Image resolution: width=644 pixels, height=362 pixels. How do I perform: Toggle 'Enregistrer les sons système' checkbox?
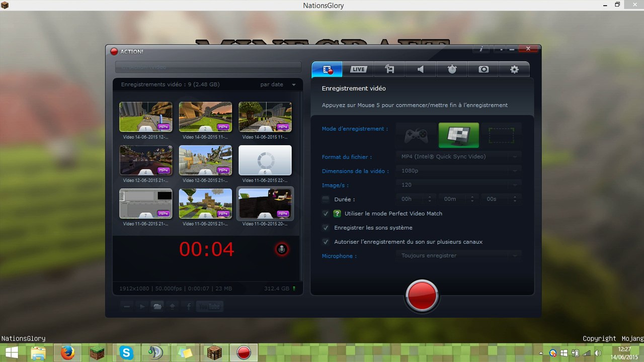[326, 228]
